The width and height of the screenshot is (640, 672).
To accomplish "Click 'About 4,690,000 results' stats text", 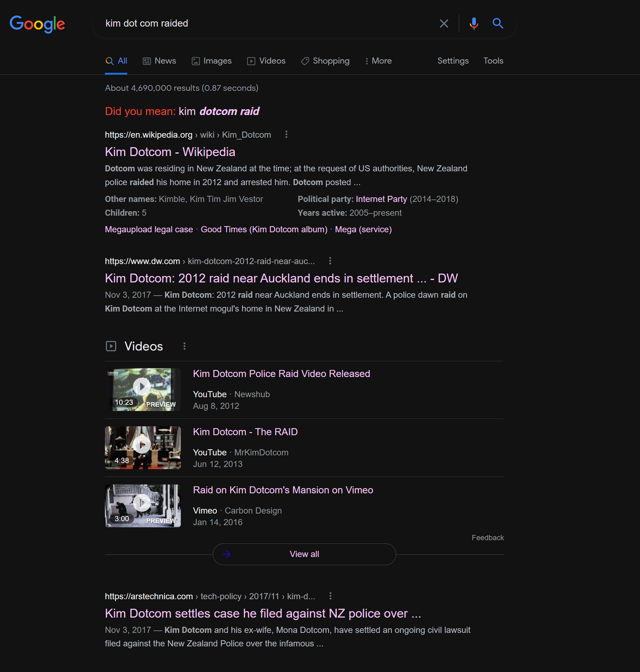I will 181,88.
